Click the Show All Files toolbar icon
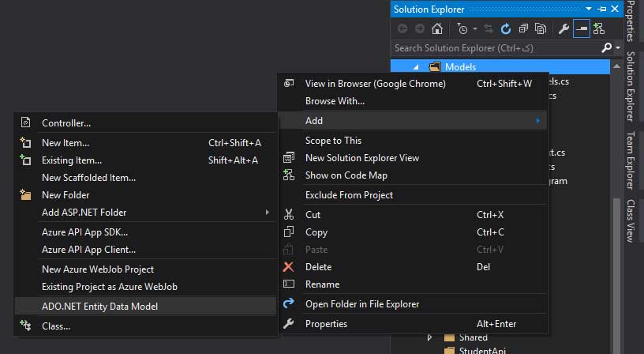The height and width of the screenshot is (354, 644). 541,28
